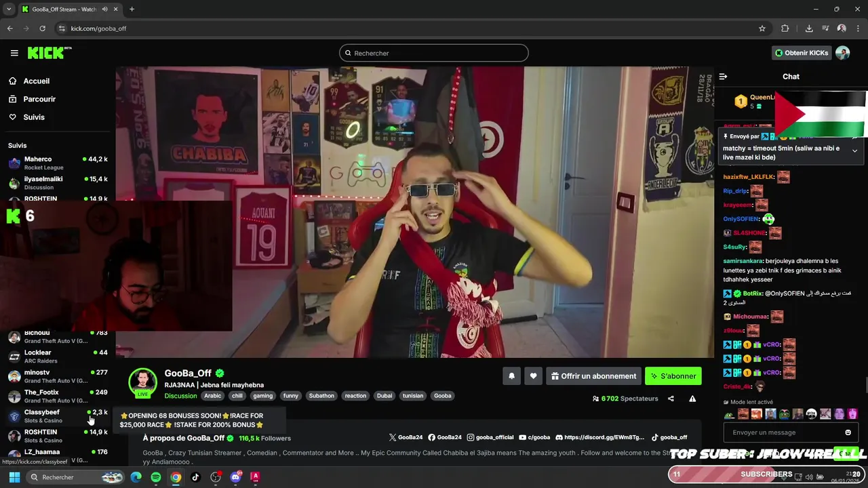Viewport: 868px width, 488px height.
Task: Click hazixftw_LKLFLK username in chat
Action: (749, 177)
